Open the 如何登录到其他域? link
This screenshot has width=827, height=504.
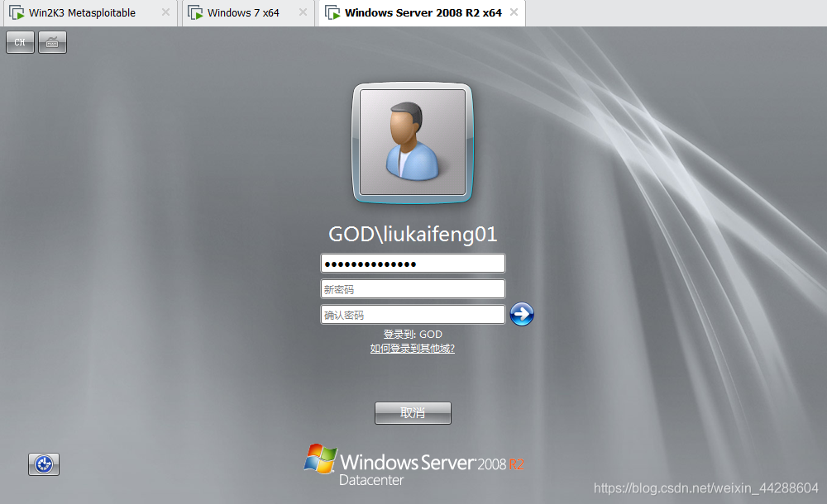point(413,349)
